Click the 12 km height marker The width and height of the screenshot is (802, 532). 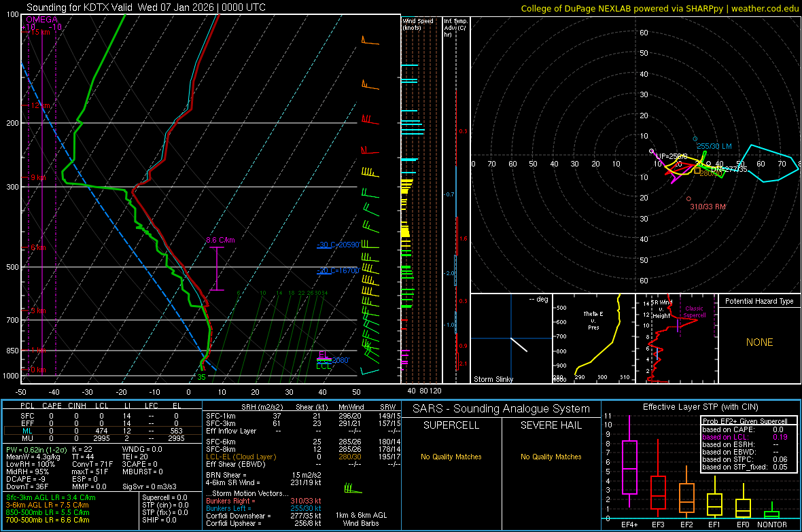coord(40,105)
